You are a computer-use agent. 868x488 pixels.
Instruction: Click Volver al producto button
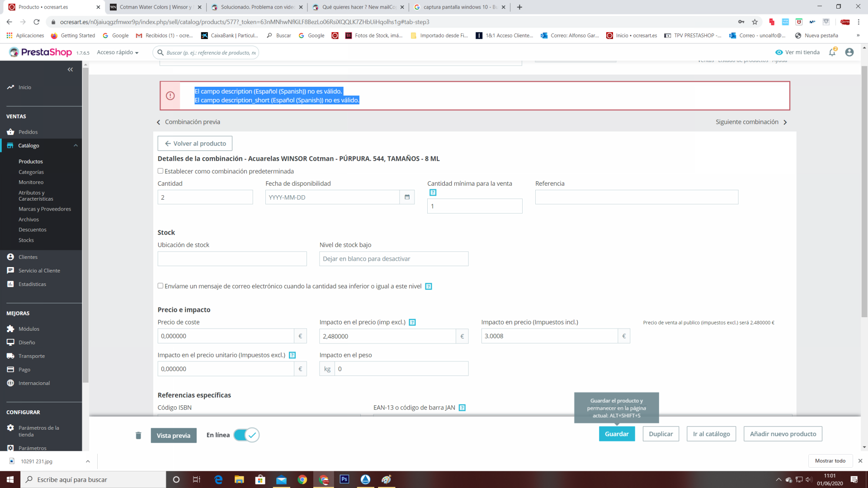[x=195, y=143]
